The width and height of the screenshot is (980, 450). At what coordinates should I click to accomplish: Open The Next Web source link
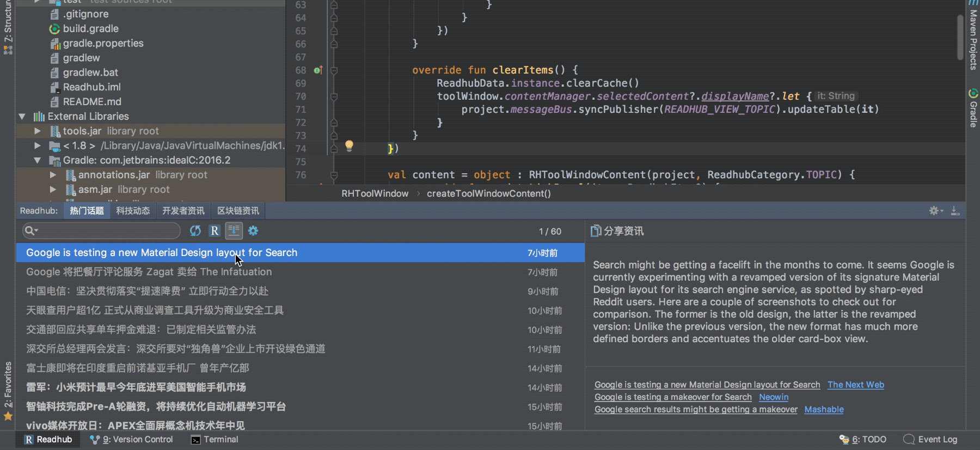856,385
